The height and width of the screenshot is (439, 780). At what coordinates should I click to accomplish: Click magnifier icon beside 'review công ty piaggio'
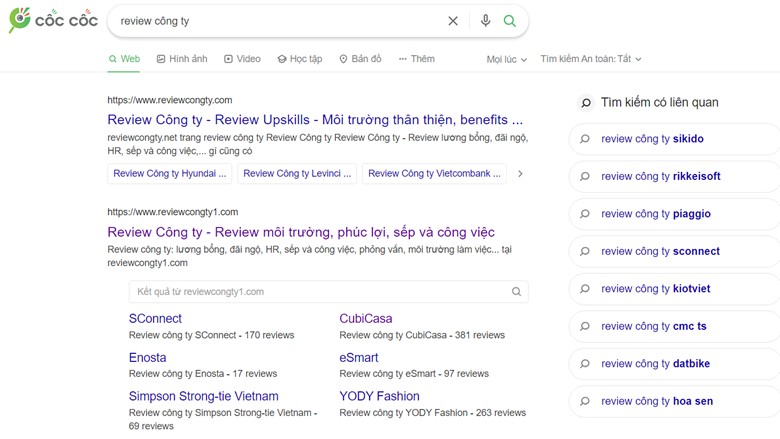[x=586, y=214]
